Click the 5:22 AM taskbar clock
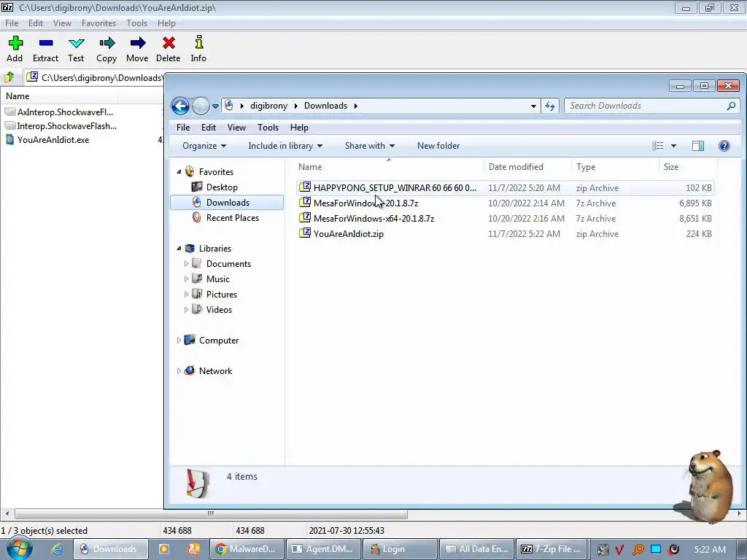 710,550
